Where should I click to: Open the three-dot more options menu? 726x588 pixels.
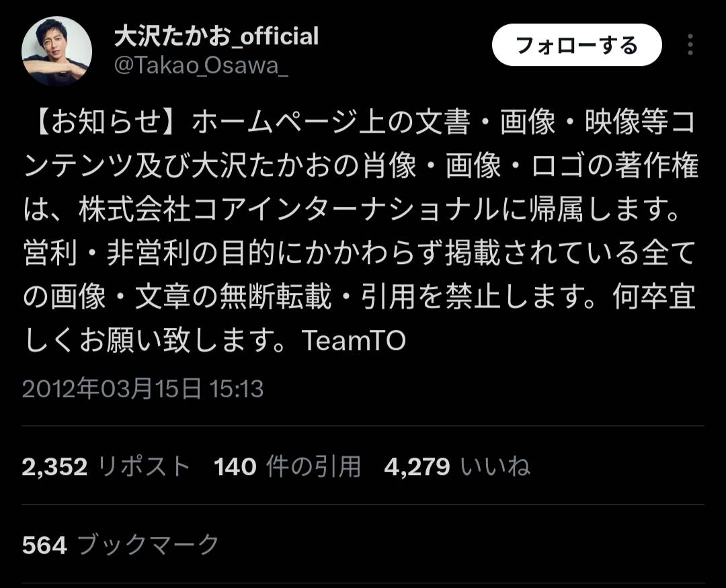[x=690, y=45]
